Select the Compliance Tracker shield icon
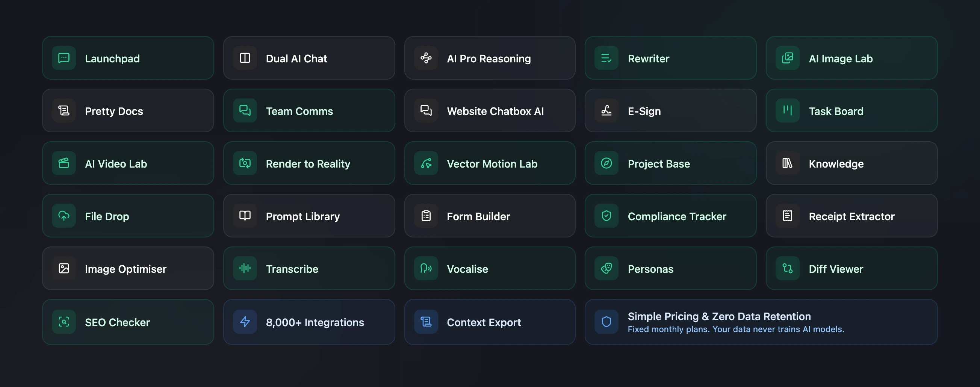 (x=606, y=216)
